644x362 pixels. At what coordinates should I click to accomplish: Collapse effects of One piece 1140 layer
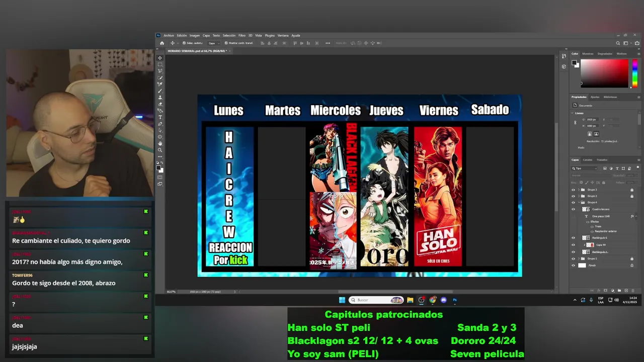[636, 216]
